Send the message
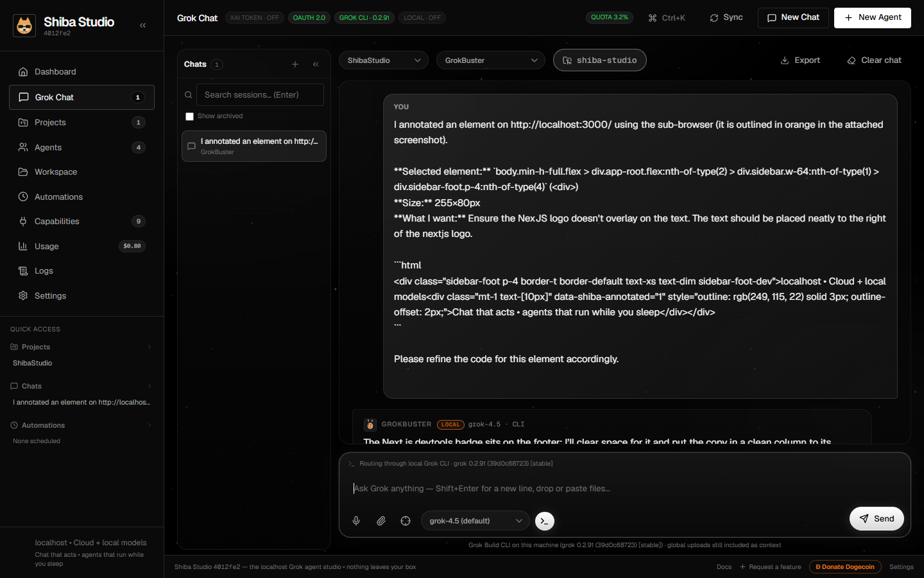This screenshot has height=578, width=924. [877, 519]
